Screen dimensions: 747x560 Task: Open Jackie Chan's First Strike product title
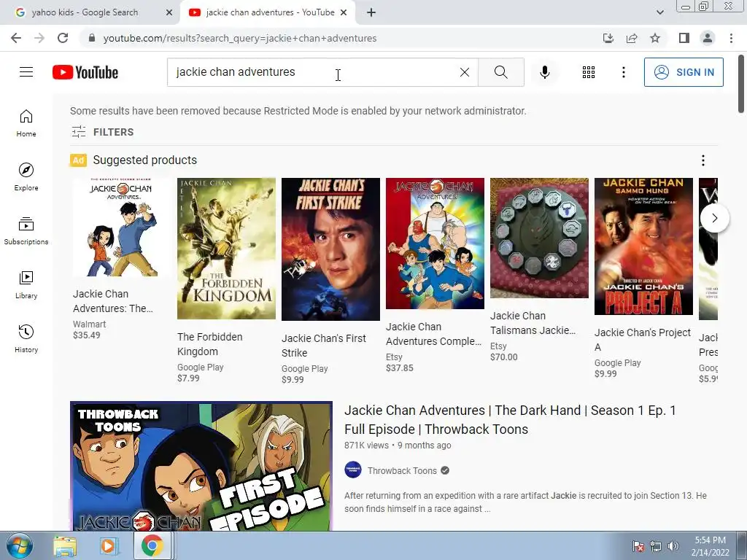click(x=323, y=345)
